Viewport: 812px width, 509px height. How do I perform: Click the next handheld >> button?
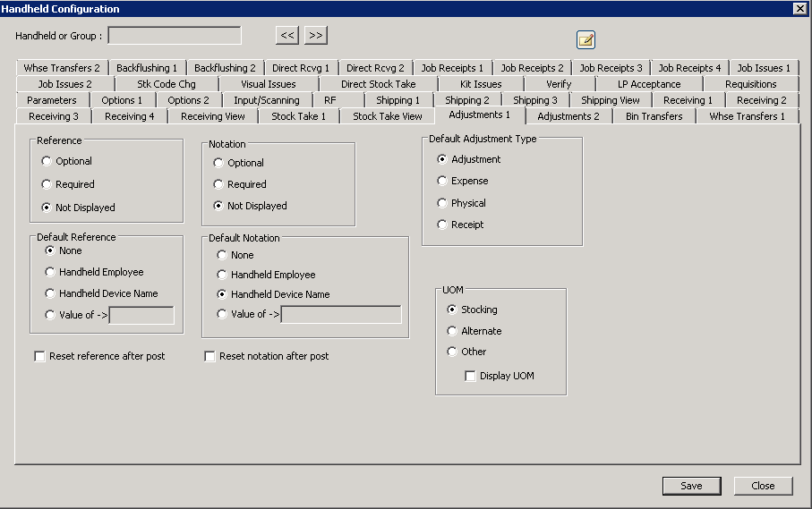coord(315,36)
